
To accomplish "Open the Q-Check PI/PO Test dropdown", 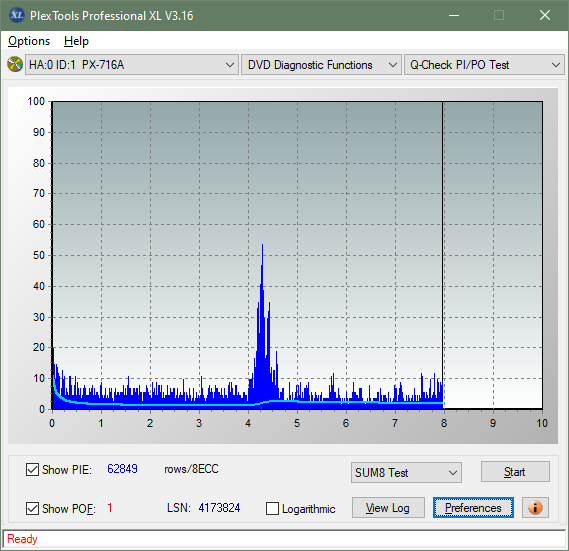I will 484,65.
